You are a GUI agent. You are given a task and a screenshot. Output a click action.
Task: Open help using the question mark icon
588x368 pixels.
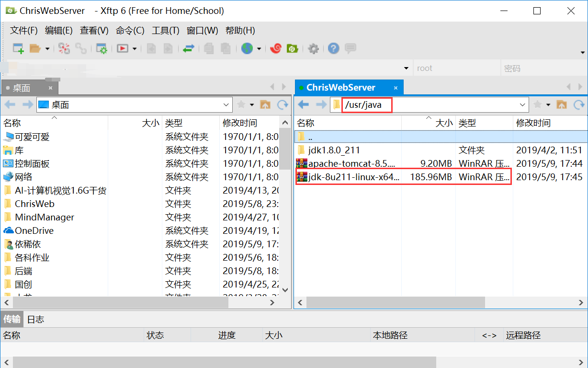tap(333, 48)
